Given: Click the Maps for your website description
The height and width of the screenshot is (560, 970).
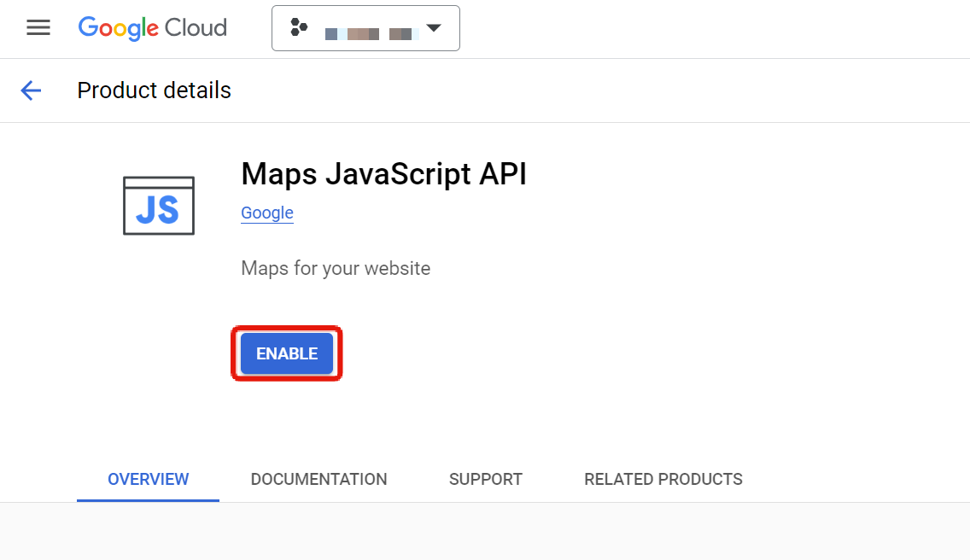Looking at the screenshot, I should tap(335, 268).
